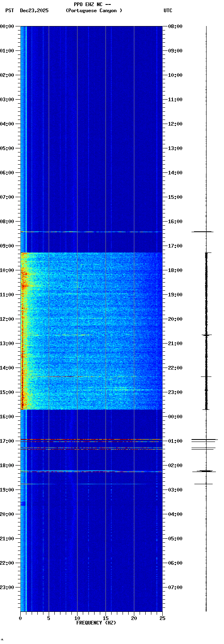224x644 pixels.
Task: Select 21:00 on the UTC time axis
Action: pyautogui.click(x=175, y=344)
